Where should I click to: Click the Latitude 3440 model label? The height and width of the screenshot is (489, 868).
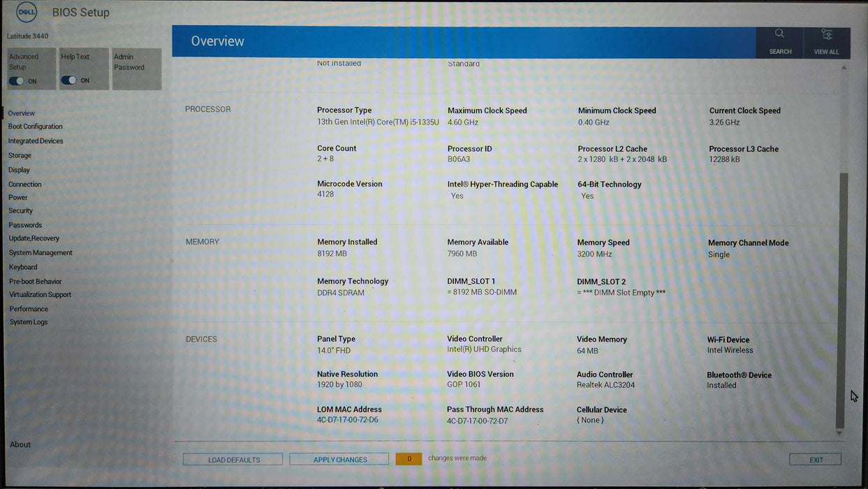tap(28, 36)
